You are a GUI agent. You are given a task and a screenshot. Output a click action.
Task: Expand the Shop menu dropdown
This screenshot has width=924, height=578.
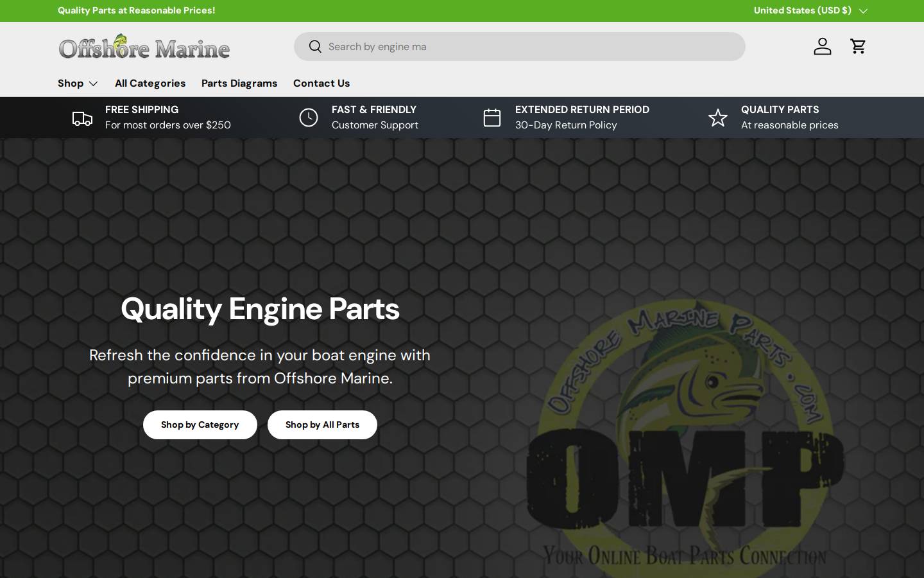78,83
